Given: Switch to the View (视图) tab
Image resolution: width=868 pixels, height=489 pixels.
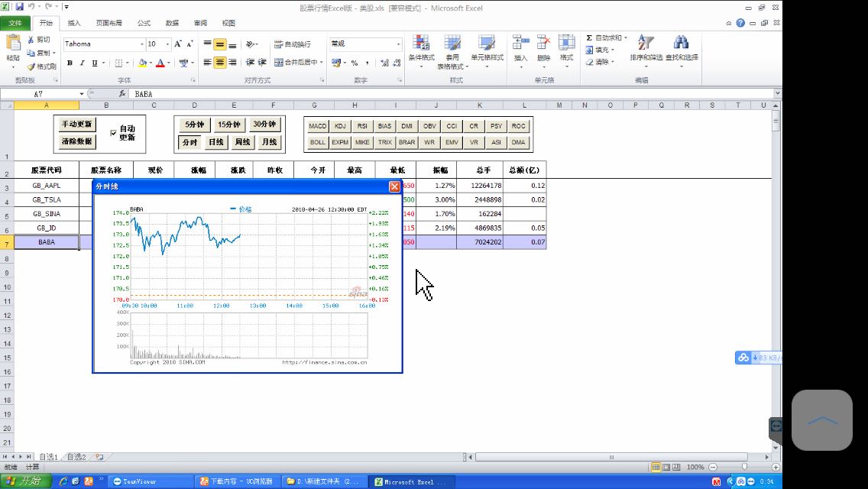Looking at the screenshot, I should [x=228, y=23].
